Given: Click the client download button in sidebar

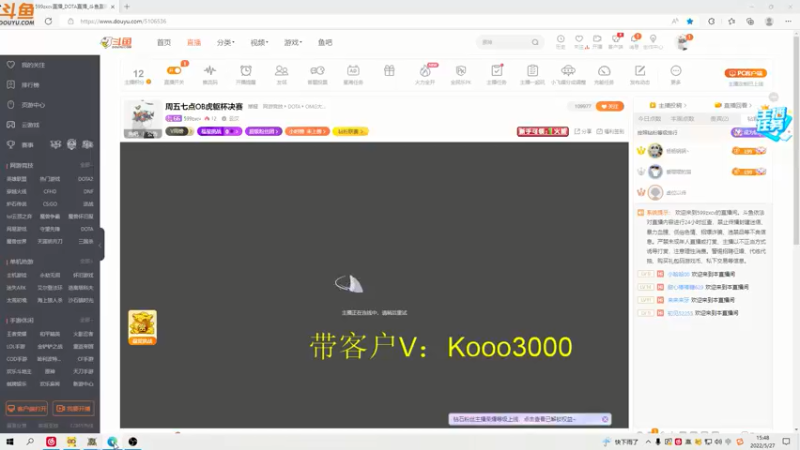Looking at the screenshot, I should tap(27, 409).
